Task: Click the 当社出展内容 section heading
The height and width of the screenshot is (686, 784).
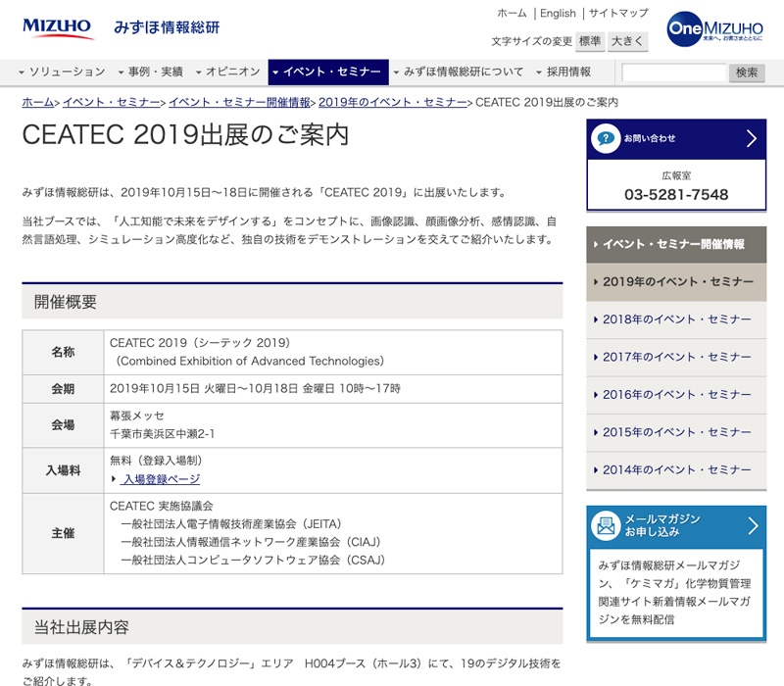Action: point(81,627)
